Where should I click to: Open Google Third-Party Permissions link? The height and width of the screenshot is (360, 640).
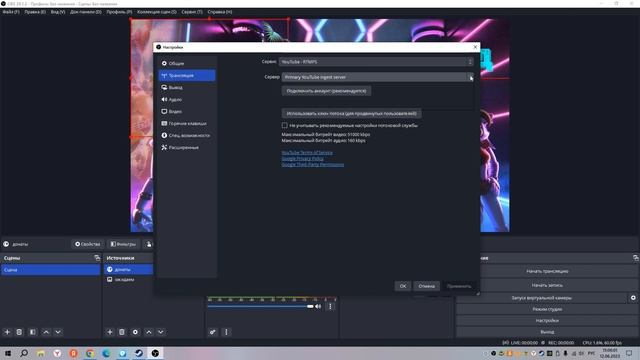313,164
